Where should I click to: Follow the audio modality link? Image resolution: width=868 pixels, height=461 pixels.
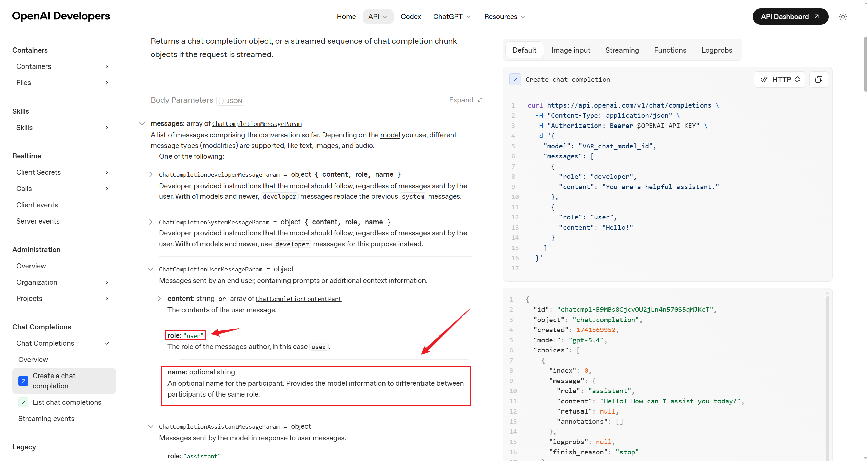364,146
